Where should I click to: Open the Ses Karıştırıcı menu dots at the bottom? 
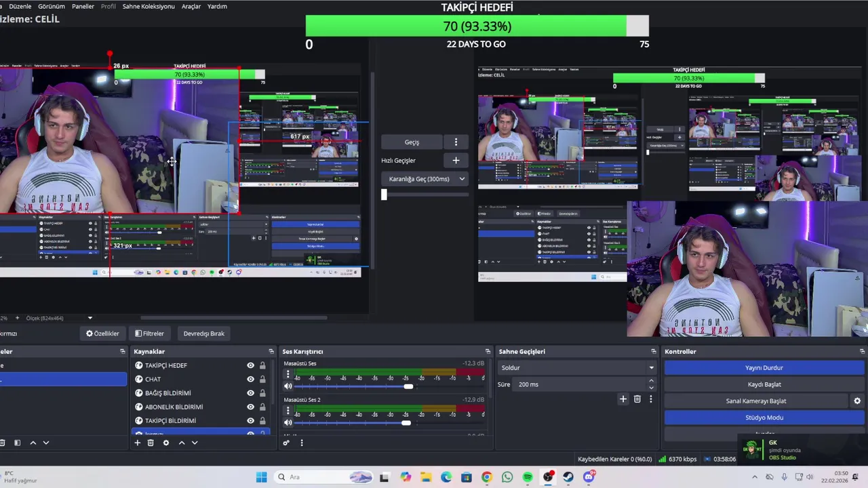301,443
